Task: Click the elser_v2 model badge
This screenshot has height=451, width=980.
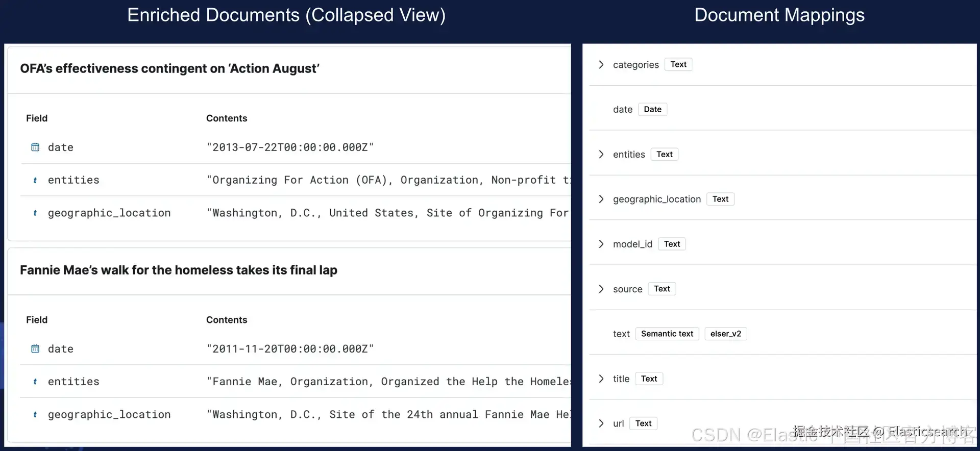Action: tap(725, 334)
